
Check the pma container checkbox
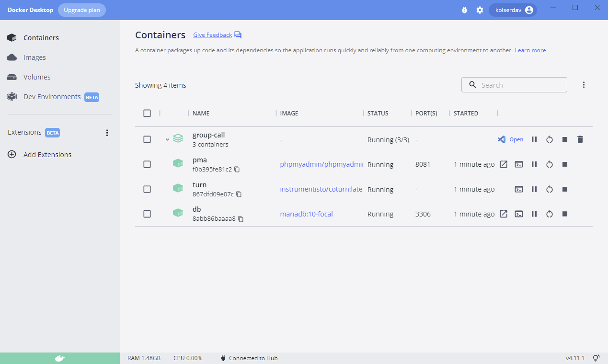pyautogui.click(x=147, y=164)
